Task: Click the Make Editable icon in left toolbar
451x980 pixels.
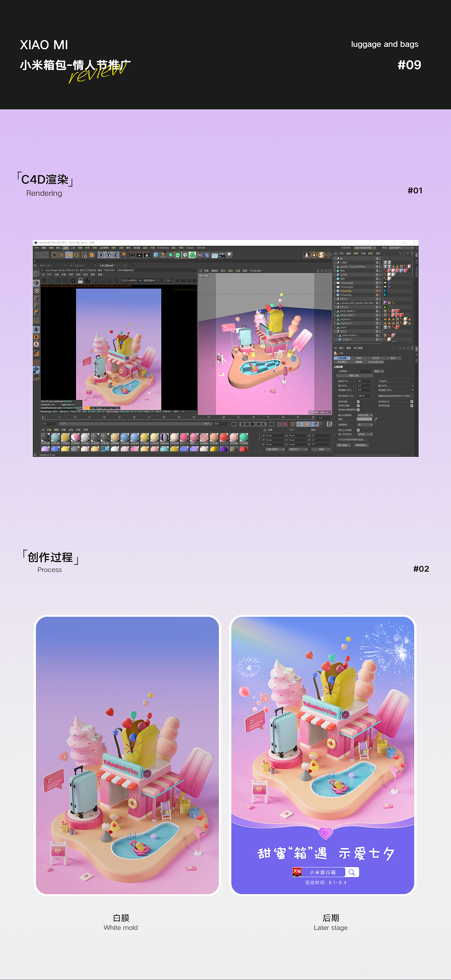Action: tap(37, 273)
